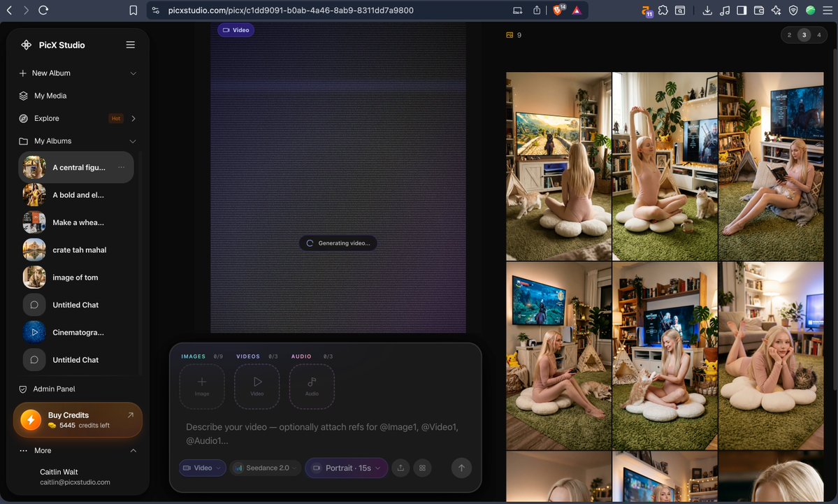Expand the New Album dropdown chevron
Image resolution: width=838 pixels, height=504 pixels.
(133, 73)
